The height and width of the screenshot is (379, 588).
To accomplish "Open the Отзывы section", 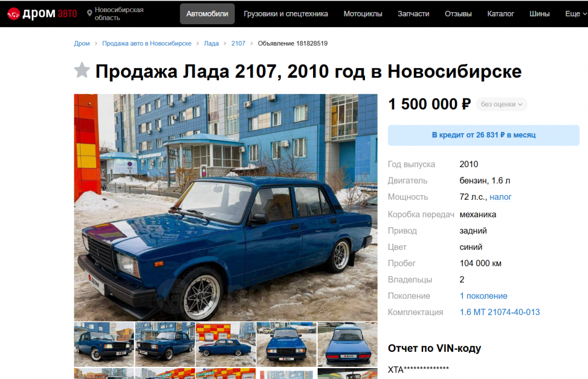I will (458, 14).
